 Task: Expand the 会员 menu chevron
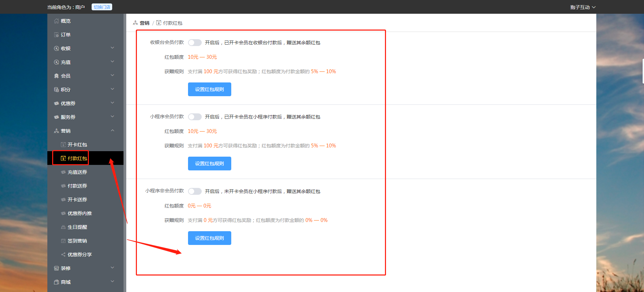(112, 76)
